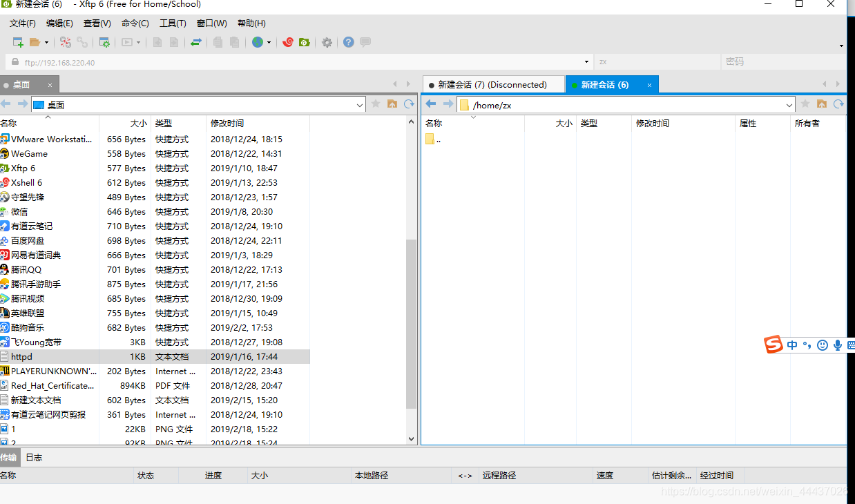The image size is (855, 504).
Task: Click the 密码 password field
Action: 782,61
